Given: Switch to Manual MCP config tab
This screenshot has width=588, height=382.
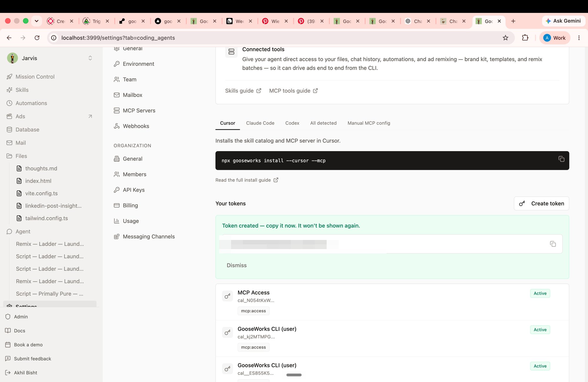Looking at the screenshot, I should click(x=369, y=123).
